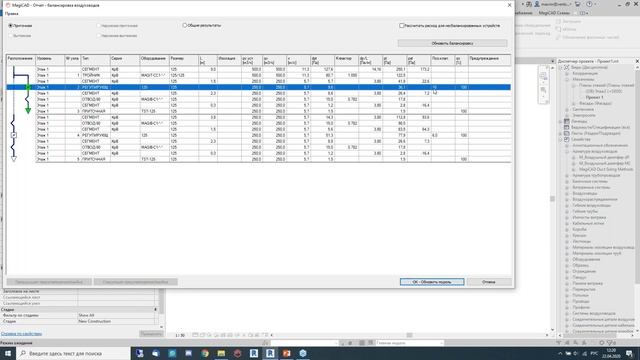Screen dimensions: 640x360
Task: Click the white arrow terminal at diagram bottom
Action: click(13, 158)
